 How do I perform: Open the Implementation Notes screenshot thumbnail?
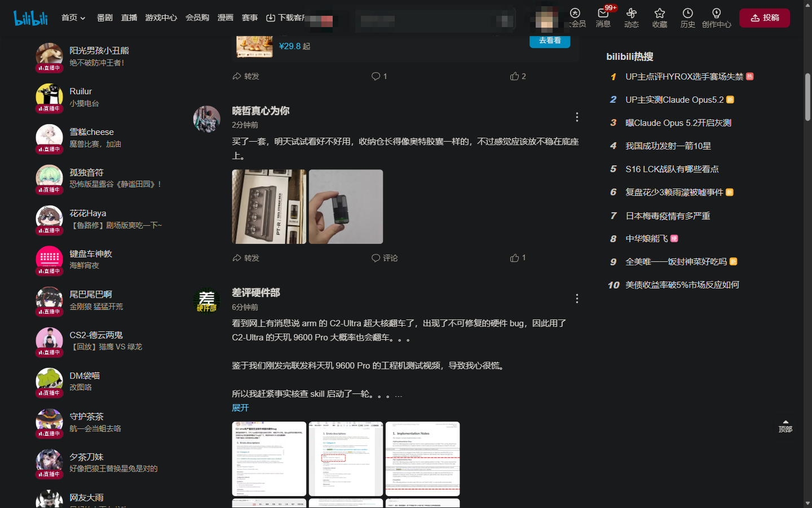pos(422,459)
